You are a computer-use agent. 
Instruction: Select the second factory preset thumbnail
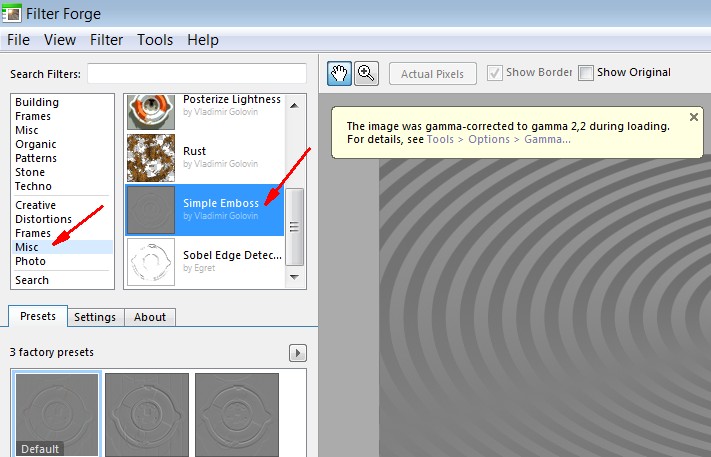coord(147,415)
